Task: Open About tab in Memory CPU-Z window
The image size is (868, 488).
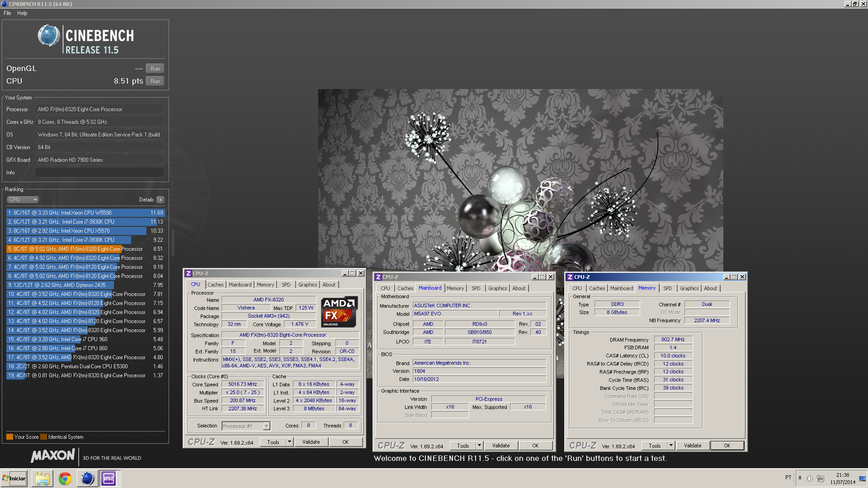Action: click(x=711, y=288)
